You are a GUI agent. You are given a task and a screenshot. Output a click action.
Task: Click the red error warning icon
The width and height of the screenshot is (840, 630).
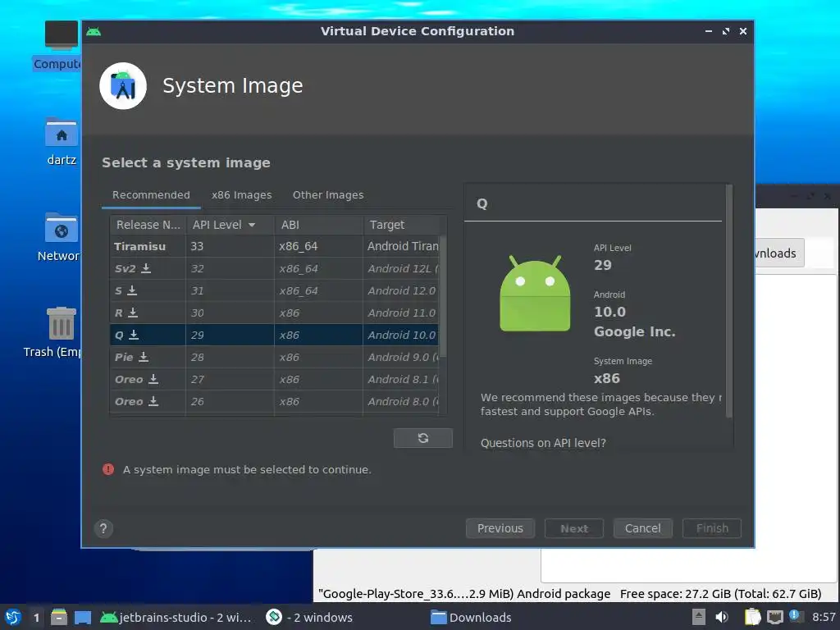(x=108, y=469)
